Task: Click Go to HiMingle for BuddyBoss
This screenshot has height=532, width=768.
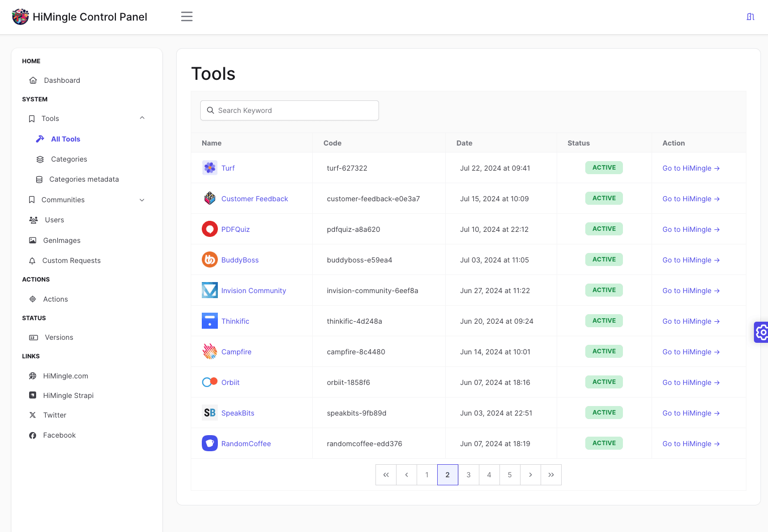Action: point(691,260)
